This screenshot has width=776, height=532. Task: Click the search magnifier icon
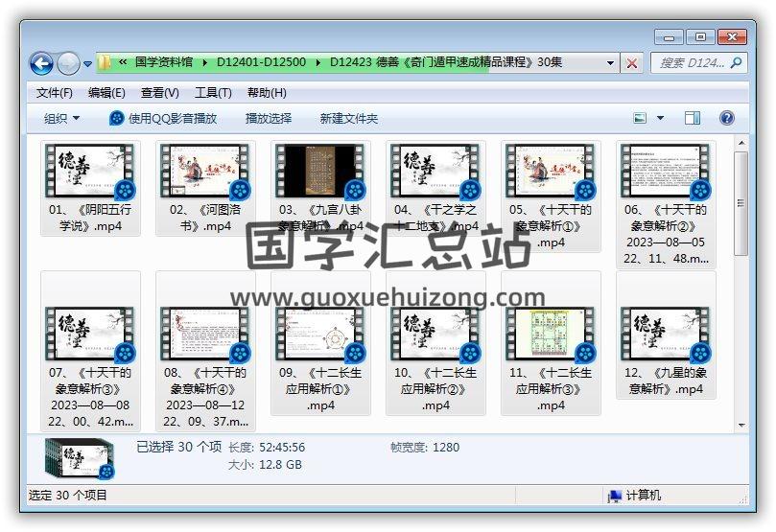[736, 63]
